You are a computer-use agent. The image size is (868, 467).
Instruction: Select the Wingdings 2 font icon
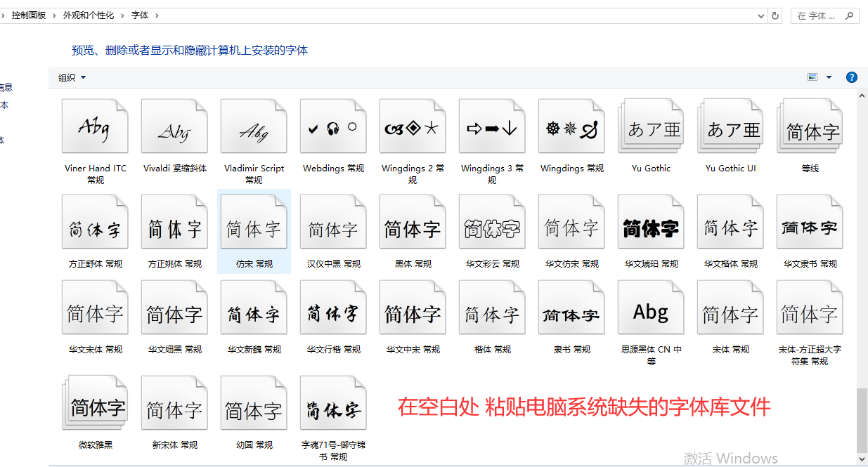click(413, 126)
